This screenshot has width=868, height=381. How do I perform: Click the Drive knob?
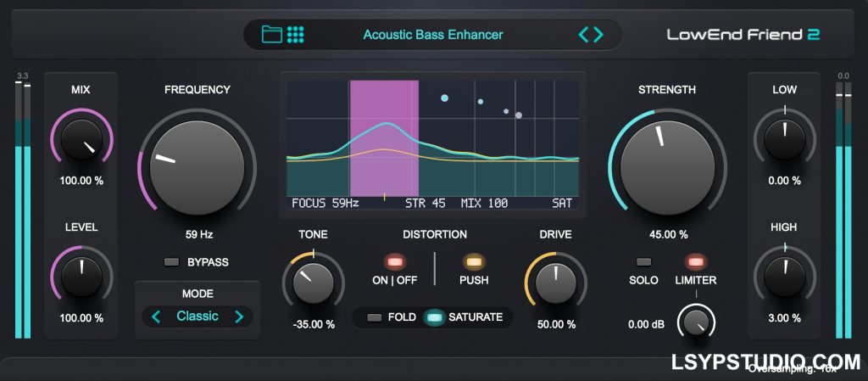(x=556, y=283)
